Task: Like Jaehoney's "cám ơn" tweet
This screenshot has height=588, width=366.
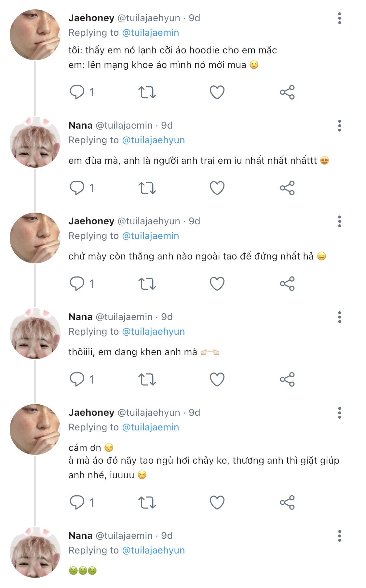Action: [x=217, y=502]
